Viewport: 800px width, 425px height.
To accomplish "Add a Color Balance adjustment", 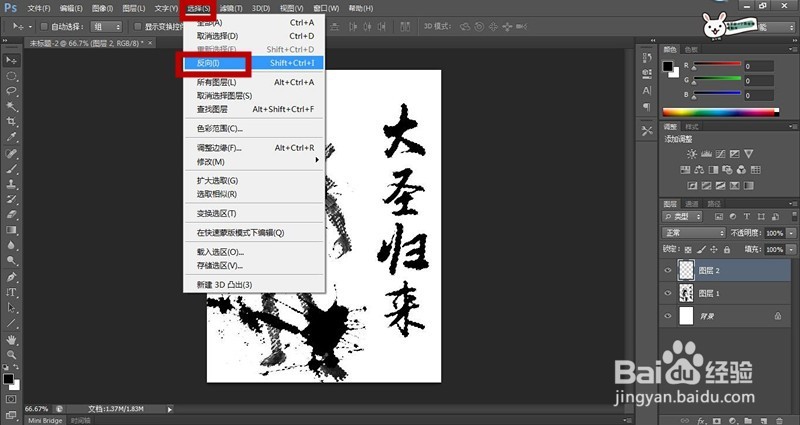I will [x=699, y=170].
